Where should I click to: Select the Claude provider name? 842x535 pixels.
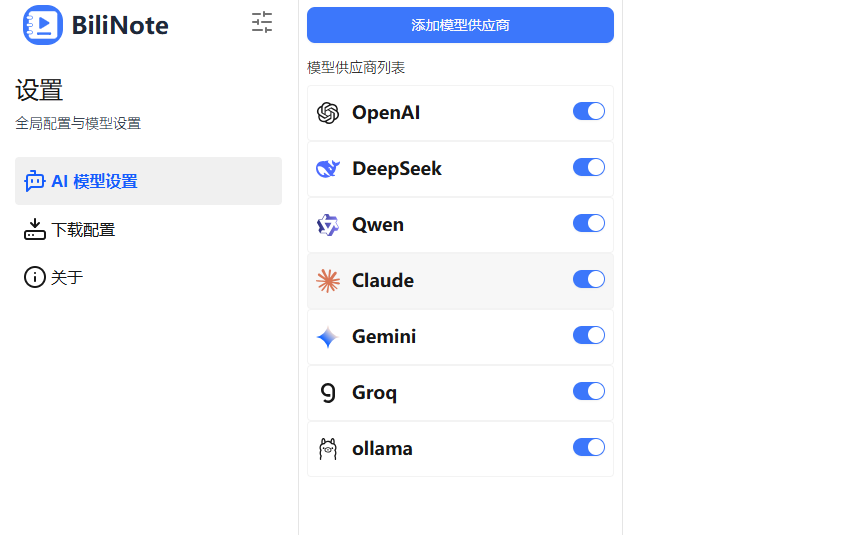pyautogui.click(x=383, y=281)
